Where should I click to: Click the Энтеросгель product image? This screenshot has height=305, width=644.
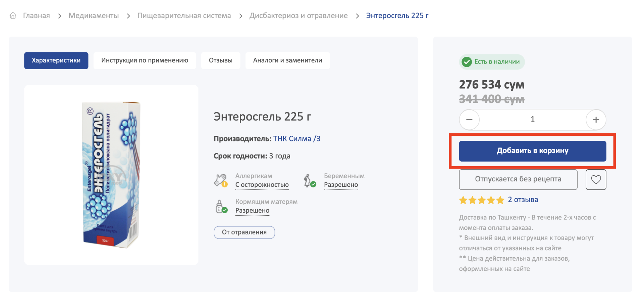pyautogui.click(x=111, y=175)
